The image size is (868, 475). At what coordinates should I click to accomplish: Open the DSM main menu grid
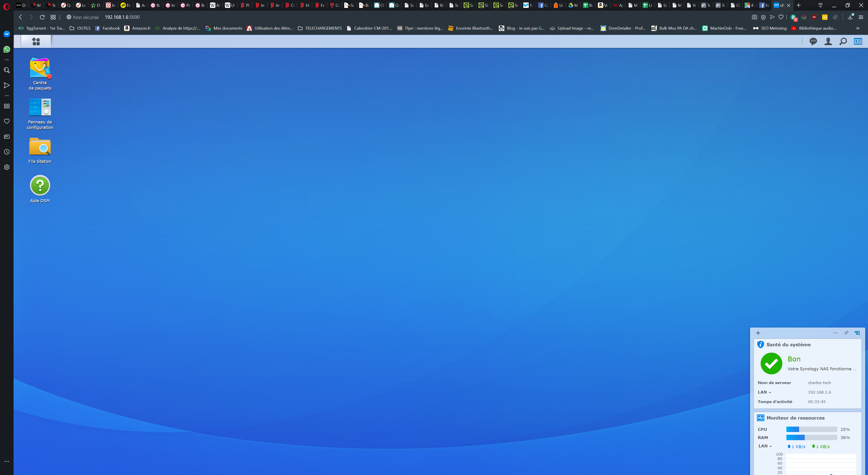click(x=36, y=41)
